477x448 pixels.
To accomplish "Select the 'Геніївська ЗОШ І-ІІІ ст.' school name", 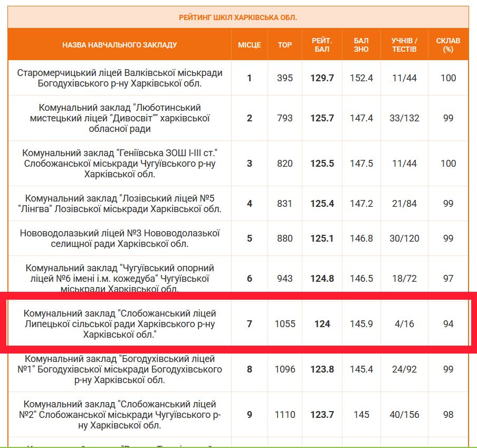I will click(120, 164).
